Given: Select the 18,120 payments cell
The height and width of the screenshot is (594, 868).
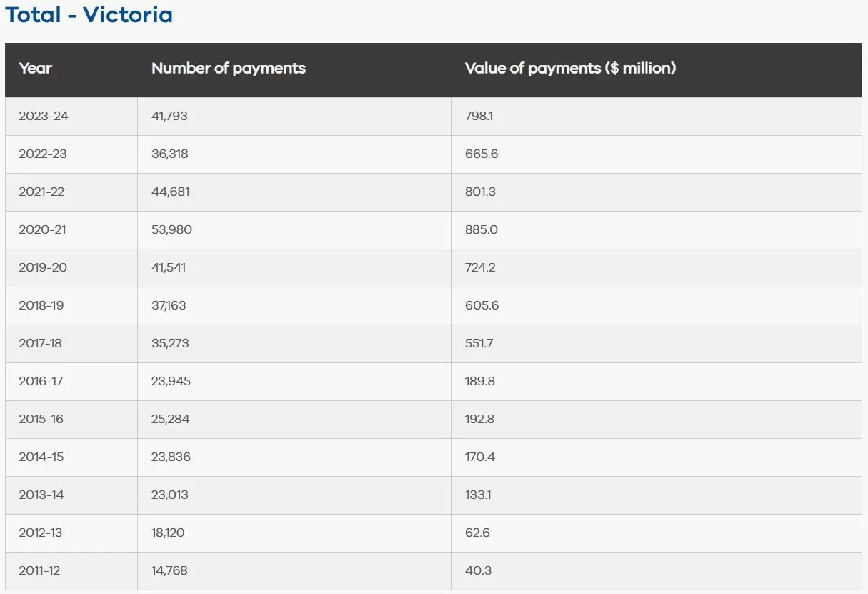Looking at the screenshot, I should [x=168, y=533].
